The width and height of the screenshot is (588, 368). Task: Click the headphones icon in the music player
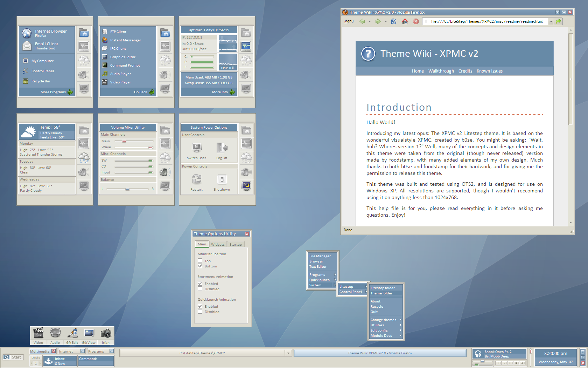click(478, 354)
